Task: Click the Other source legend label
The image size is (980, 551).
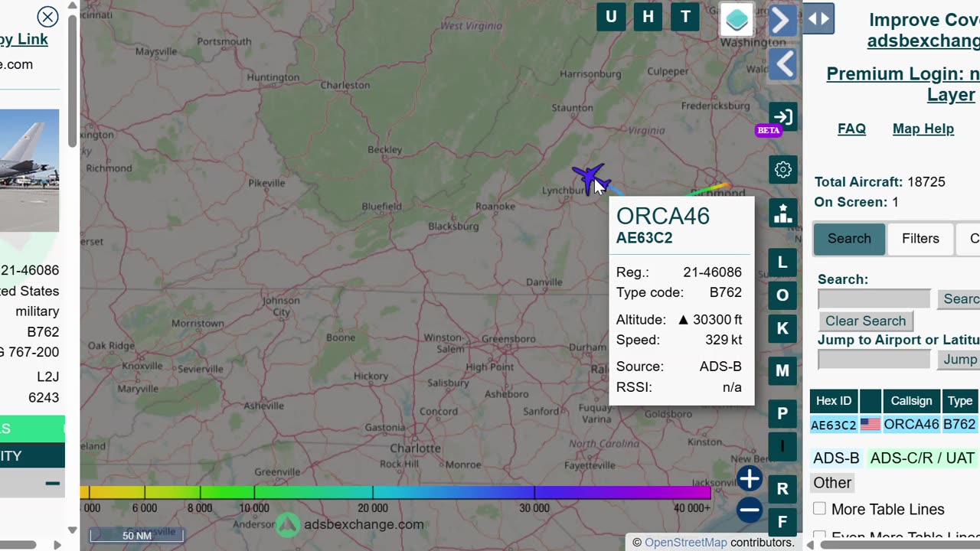Action: coord(832,483)
